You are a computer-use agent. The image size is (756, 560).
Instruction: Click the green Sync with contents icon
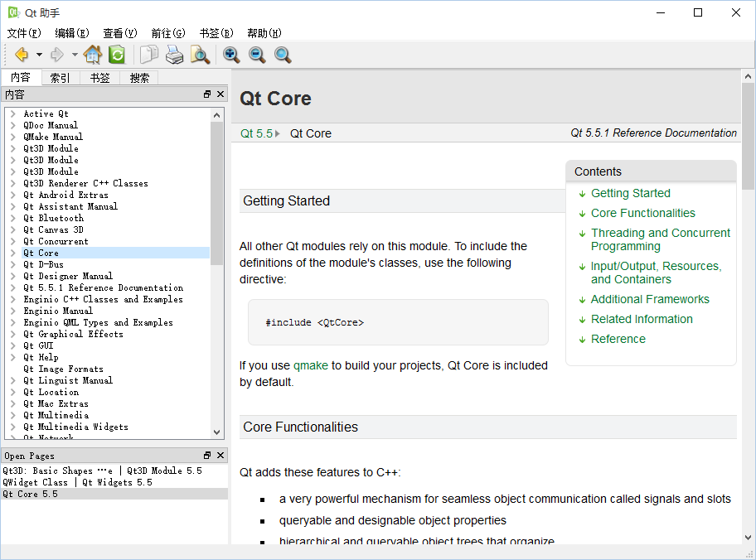[117, 55]
